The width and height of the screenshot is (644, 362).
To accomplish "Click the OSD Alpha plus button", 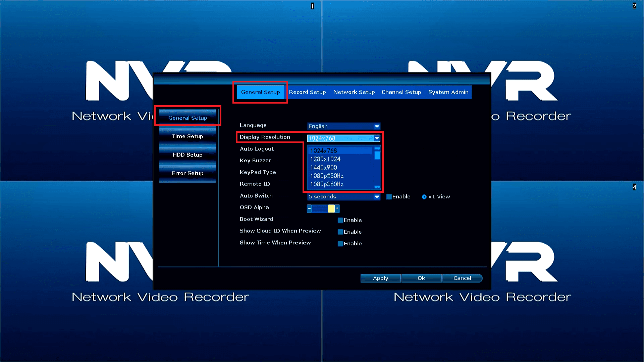I will coord(337,208).
